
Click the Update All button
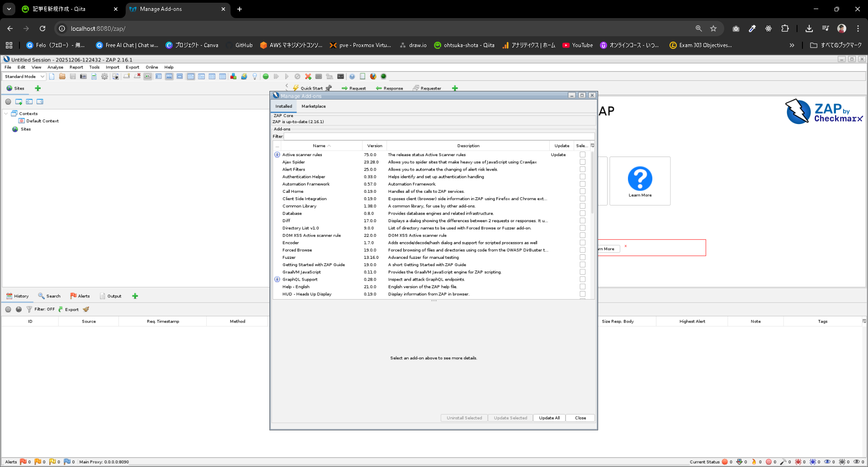pos(549,418)
